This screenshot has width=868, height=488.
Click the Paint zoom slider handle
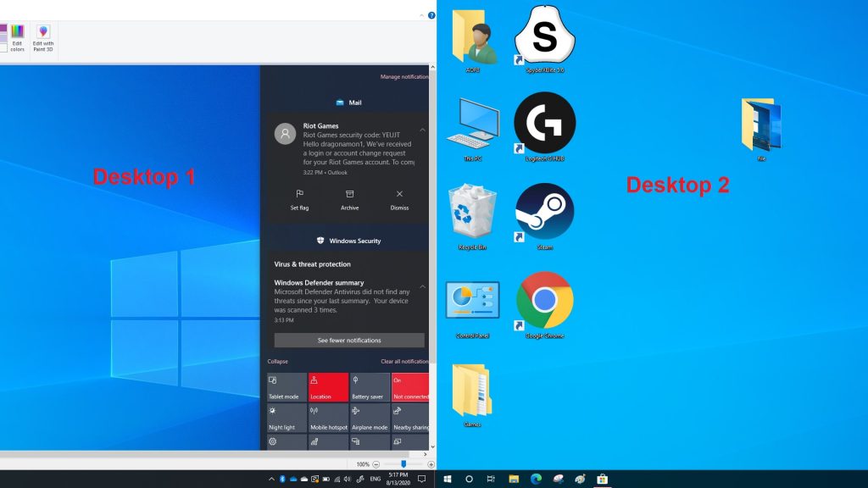[x=403, y=464]
